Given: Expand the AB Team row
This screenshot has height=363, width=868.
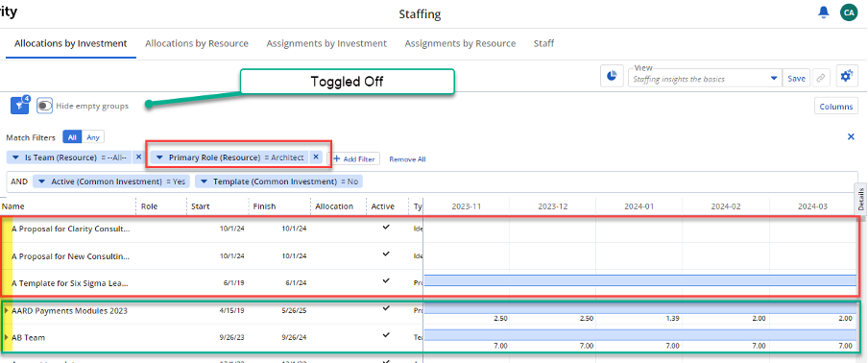Looking at the screenshot, I should click(6, 337).
